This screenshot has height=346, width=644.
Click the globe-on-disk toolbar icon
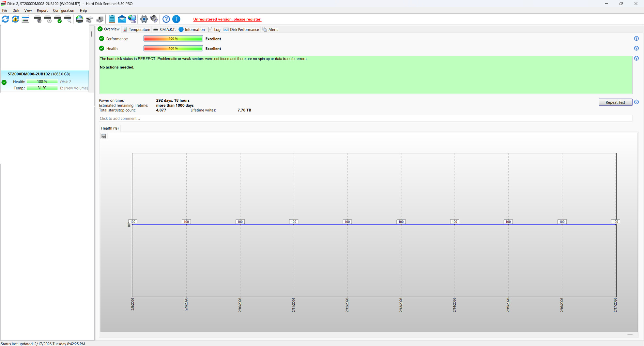(x=80, y=19)
